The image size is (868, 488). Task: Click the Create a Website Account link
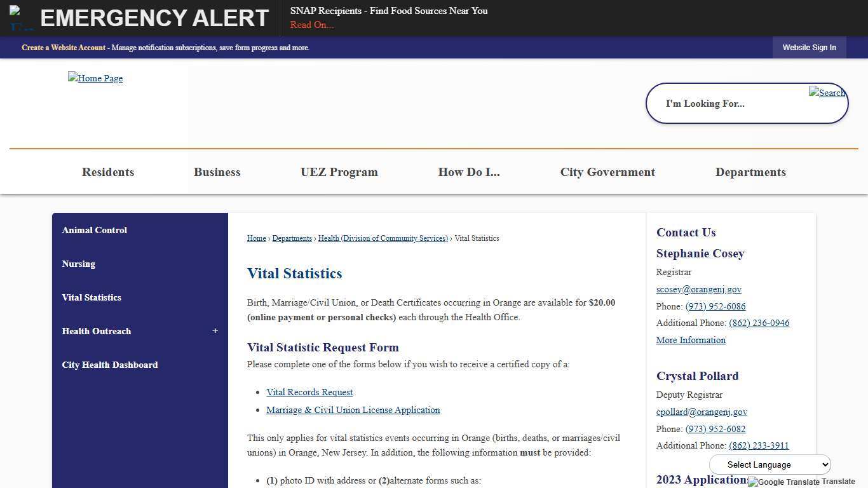[x=64, y=48]
